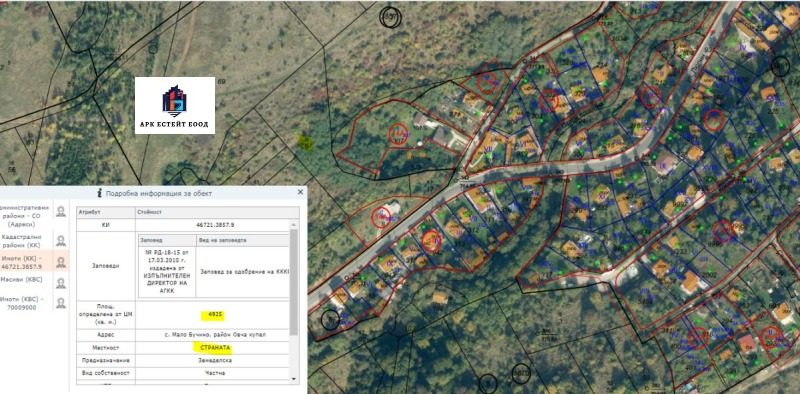
Task: Click the scrollbar up arrow in attributes table
Action: pyautogui.click(x=293, y=225)
